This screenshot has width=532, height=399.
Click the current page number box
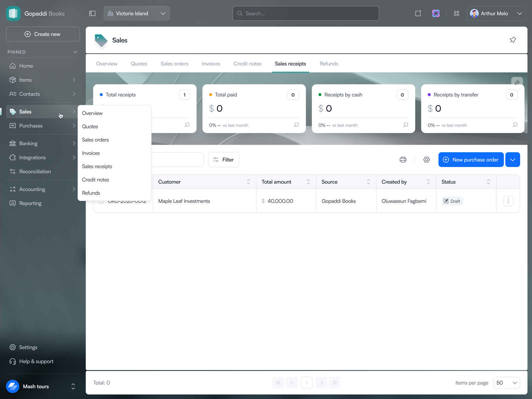pos(307,383)
